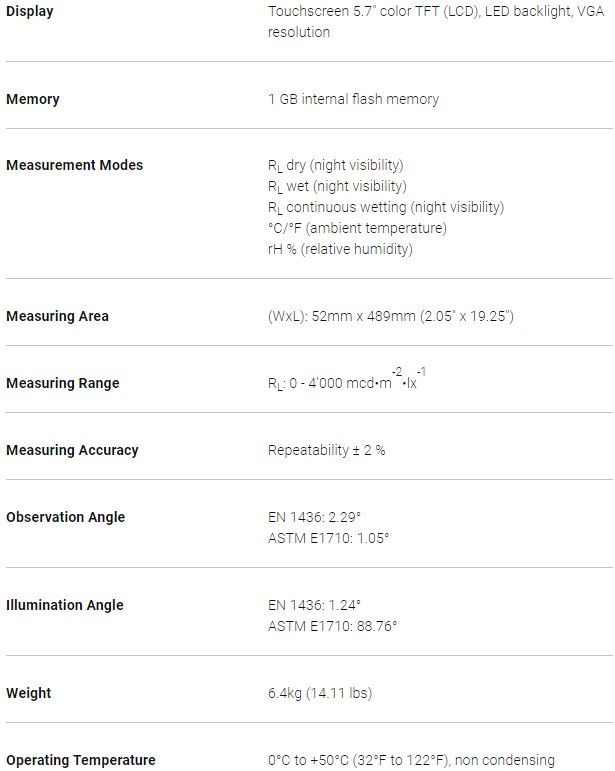
Task: Click the Observation Angle label
Action: [65, 517]
